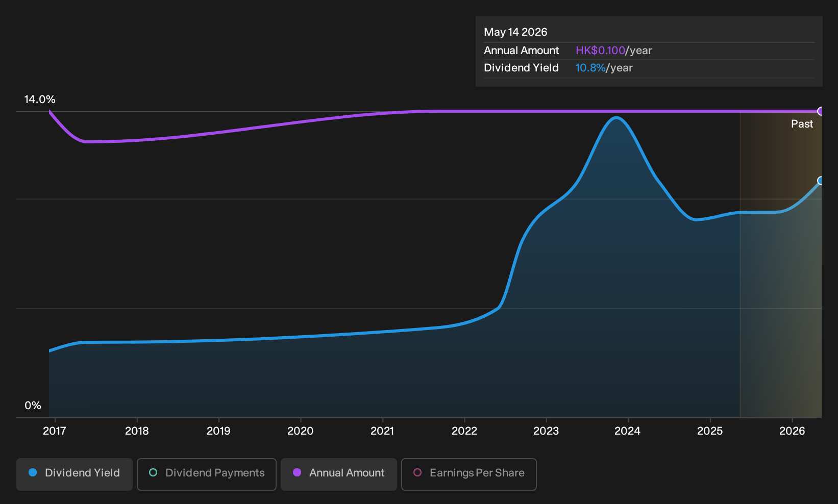Image resolution: width=838 pixels, height=504 pixels.
Task: Click the Annual Amount label in tooltip
Action: (521, 51)
